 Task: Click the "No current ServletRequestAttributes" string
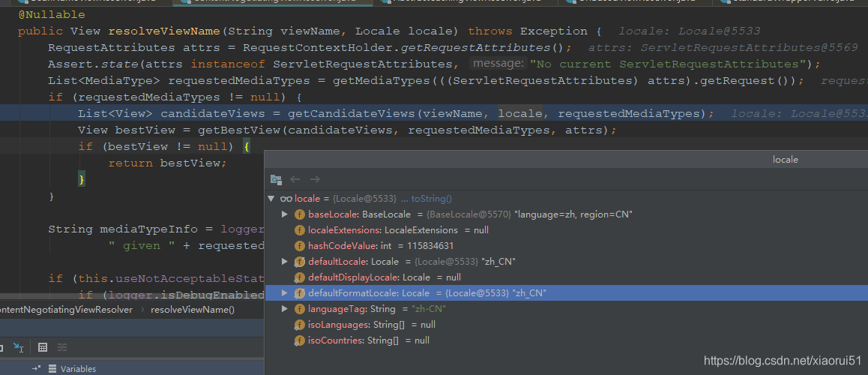668,64
